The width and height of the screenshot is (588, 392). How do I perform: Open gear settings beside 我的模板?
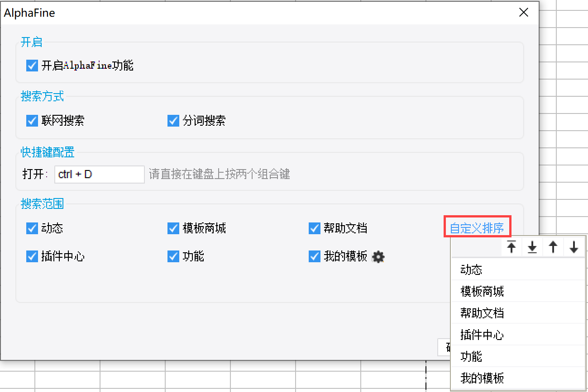(x=378, y=257)
